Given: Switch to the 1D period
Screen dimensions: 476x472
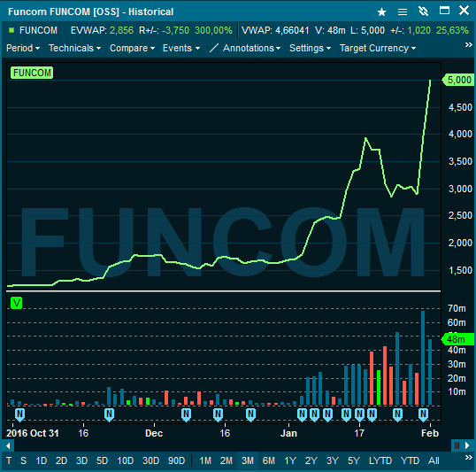Looking at the screenshot, I should pos(42,460).
